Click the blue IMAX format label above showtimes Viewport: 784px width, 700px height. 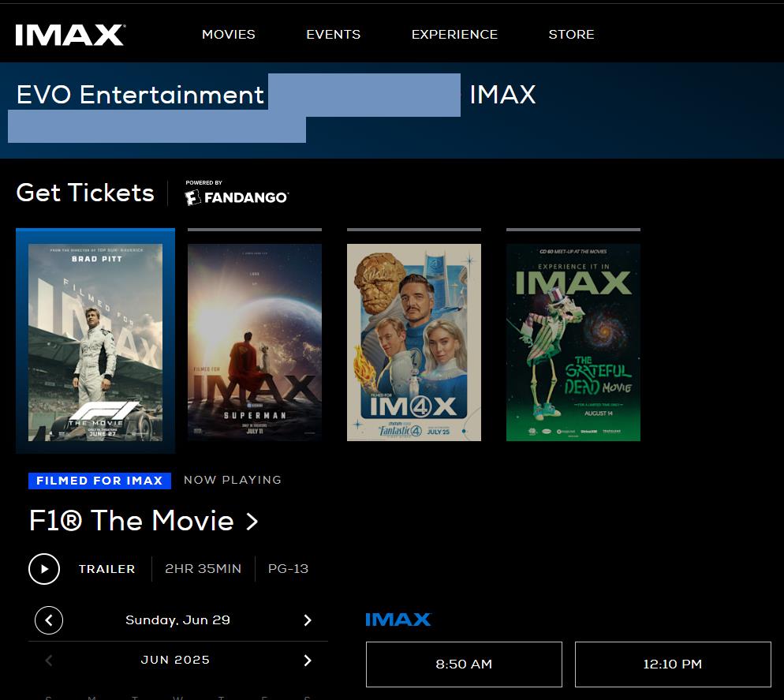pos(398,620)
